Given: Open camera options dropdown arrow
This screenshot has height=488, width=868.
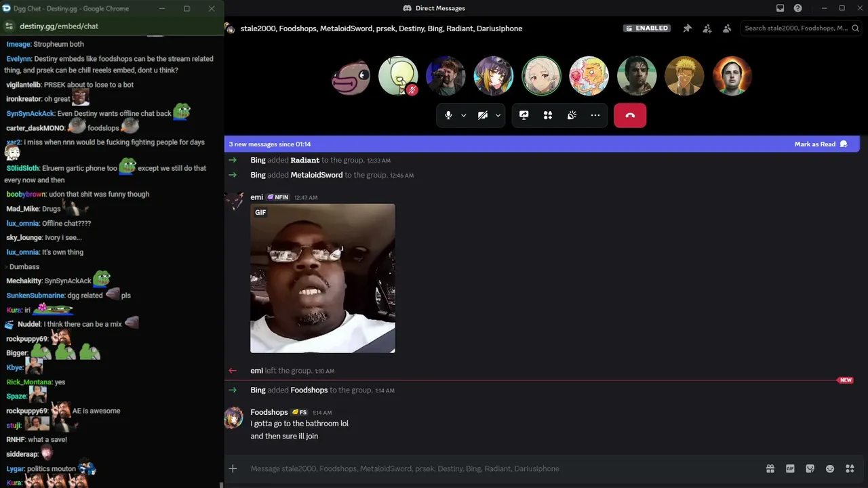Looking at the screenshot, I should tap(498, 115).
